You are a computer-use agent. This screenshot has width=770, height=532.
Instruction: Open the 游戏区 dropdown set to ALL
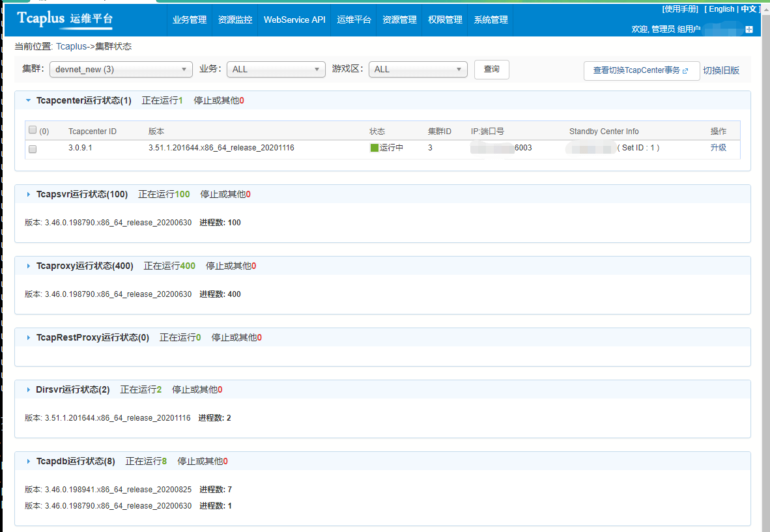pos(418,70)
